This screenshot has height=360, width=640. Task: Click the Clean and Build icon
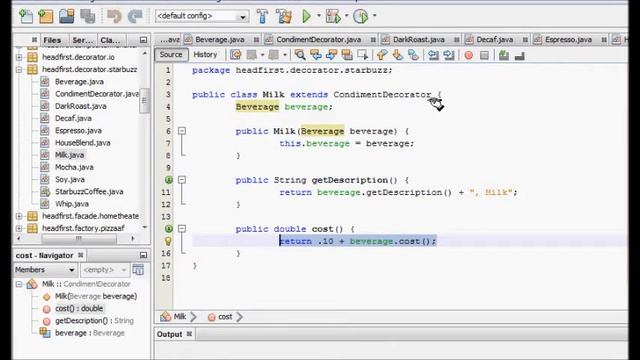click(x=284, y=16)
